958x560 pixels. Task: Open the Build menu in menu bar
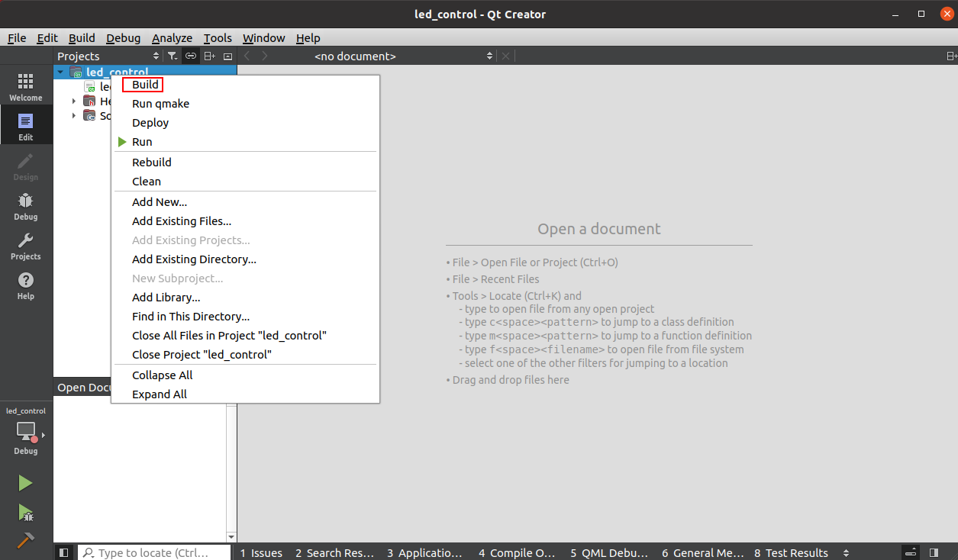[82, 37]
